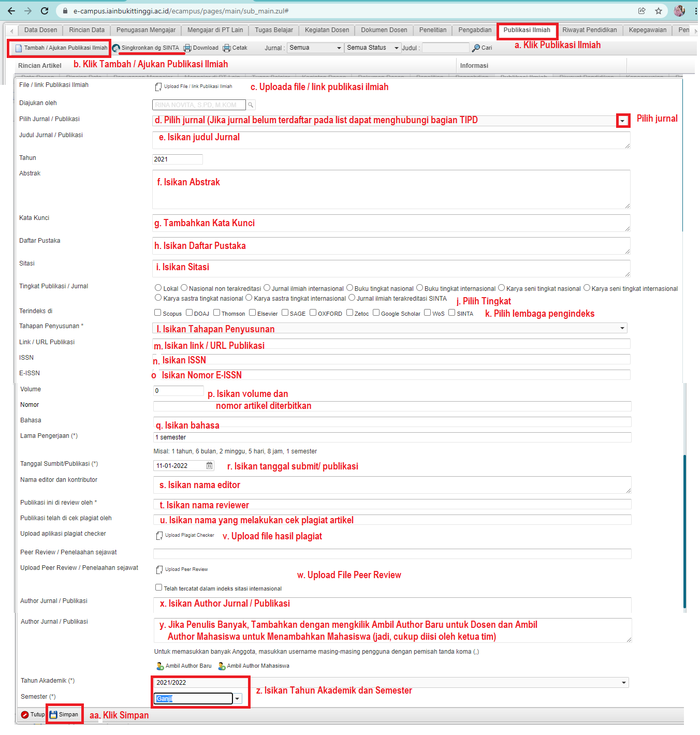Check the Scopus indexing checkbox
Screen dimensions: 700x735
coord(158,313)
